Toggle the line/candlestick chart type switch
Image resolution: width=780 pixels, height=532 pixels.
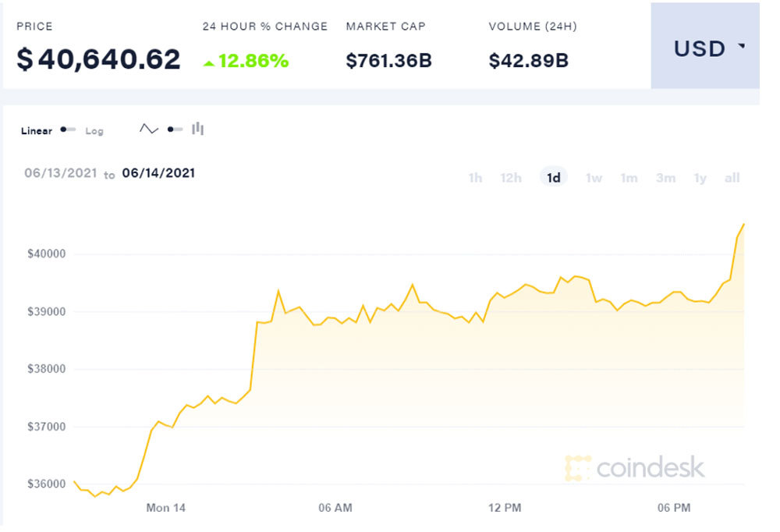[175, 129]
